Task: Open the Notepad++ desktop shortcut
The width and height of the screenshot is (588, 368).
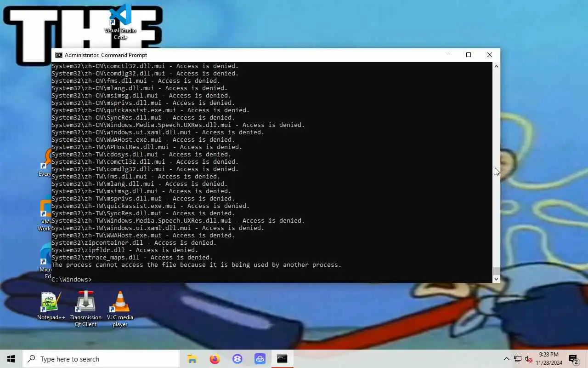Action: [x=51, y=306]
